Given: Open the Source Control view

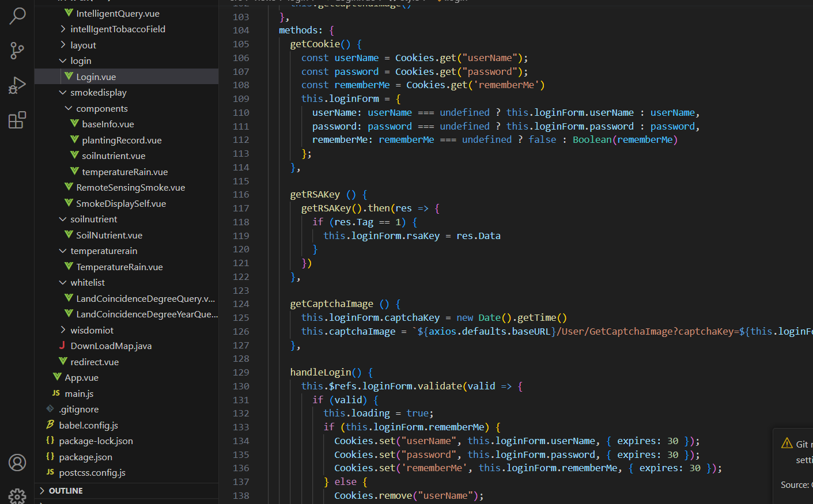Looking at the screenshot, I should [17, 51].
